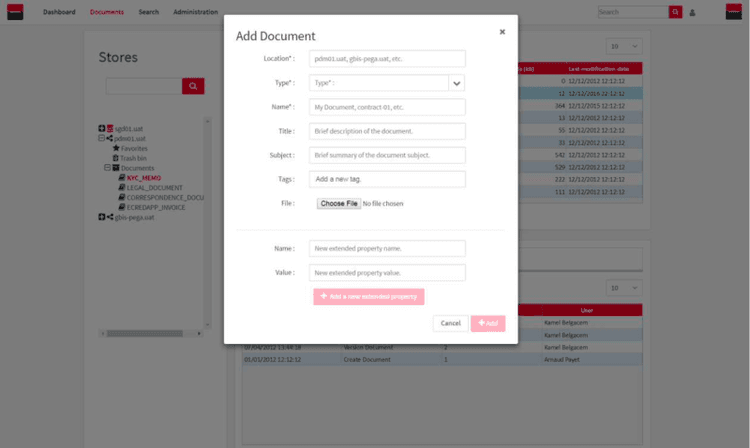Click the tree scroll right arrow
The image size is (750, 448).
click(x=199, y=333)
